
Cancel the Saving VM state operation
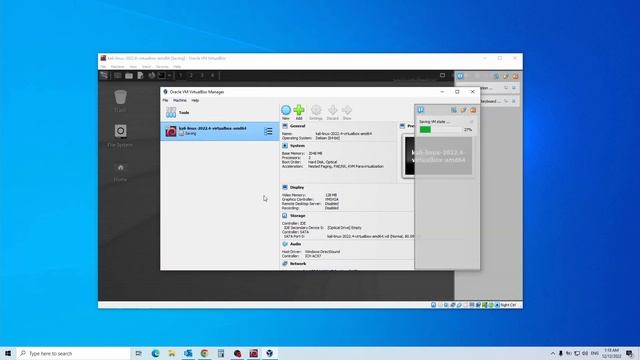(471, 122)
